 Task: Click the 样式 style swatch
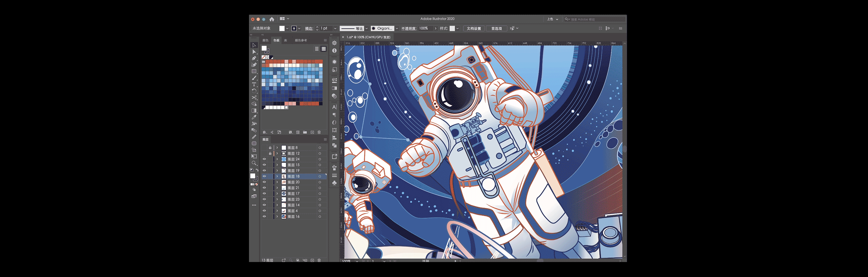click(452, 29)
